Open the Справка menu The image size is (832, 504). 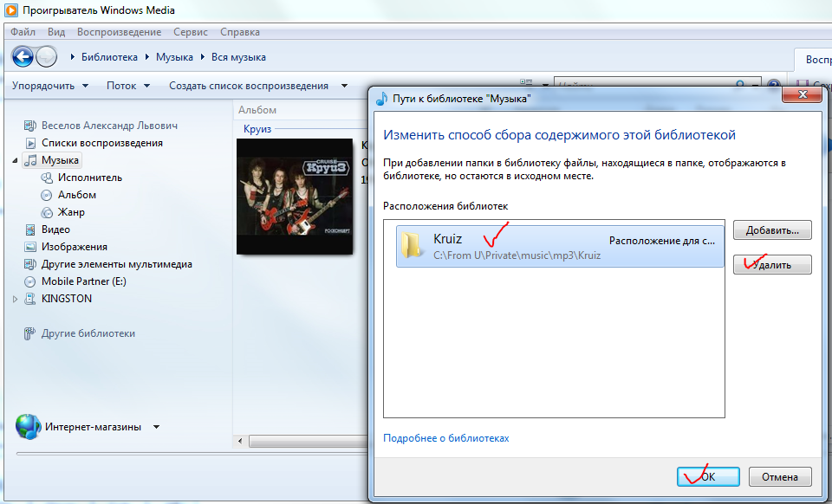coord(240,32)
